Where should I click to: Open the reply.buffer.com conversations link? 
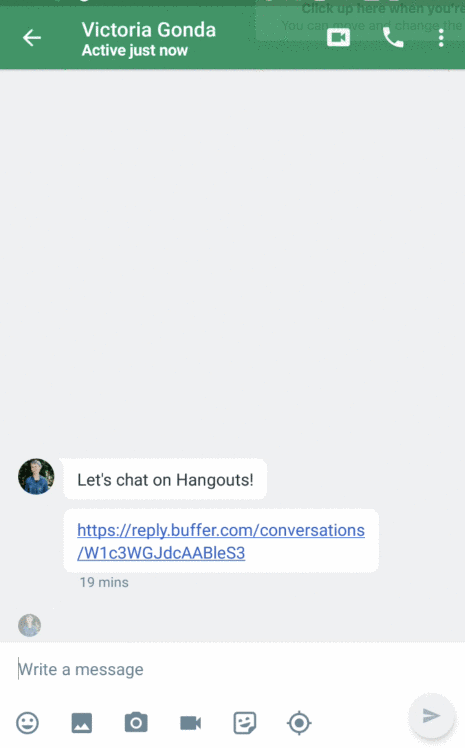221,541
